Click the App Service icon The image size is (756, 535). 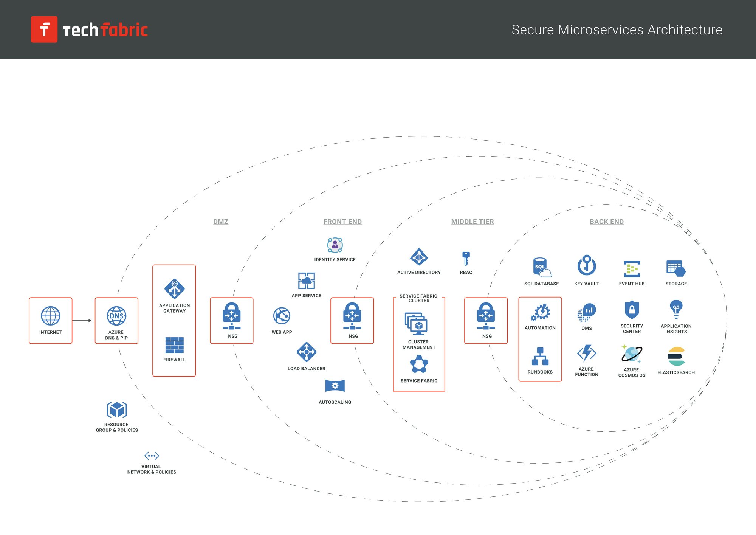pyautogui.click(x=306, y=281)
